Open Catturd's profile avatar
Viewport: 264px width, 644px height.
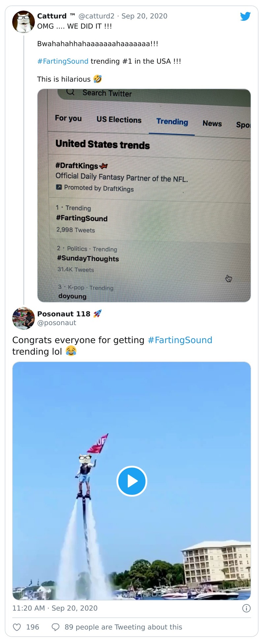click(x=23, y=22)
